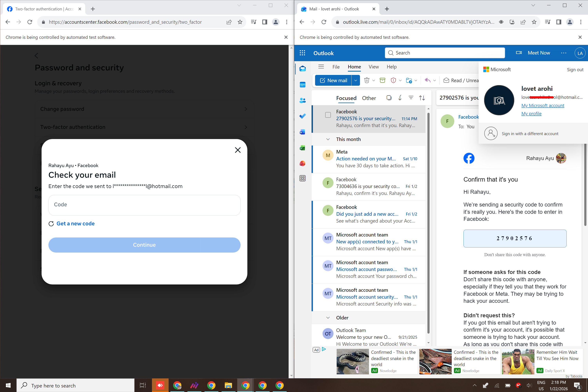Expand the Report options dropdown arrow

click(x=400, y=80)
